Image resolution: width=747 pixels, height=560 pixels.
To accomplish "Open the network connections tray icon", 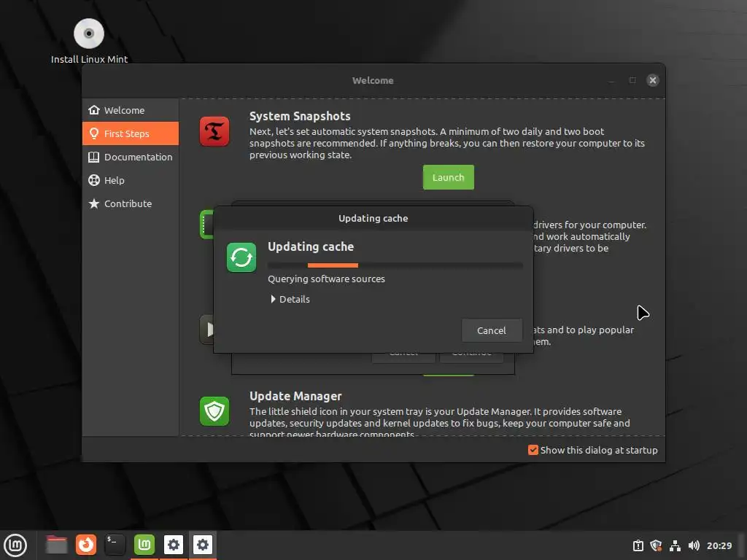I will 675,545.
